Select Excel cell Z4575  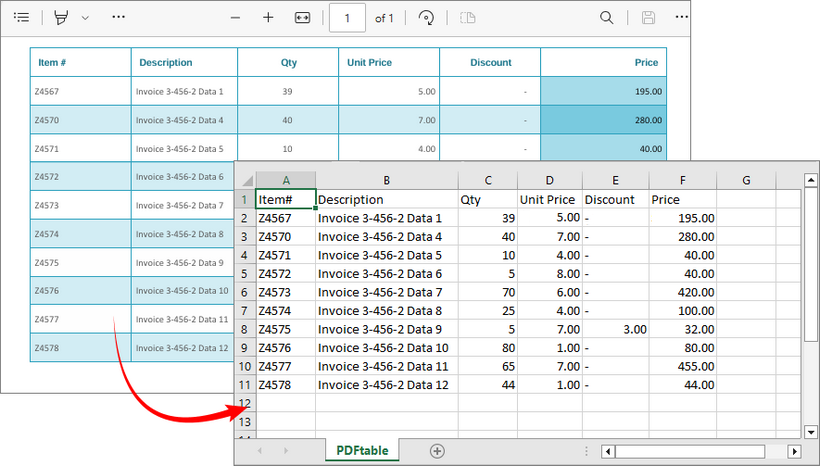point(286,329)
